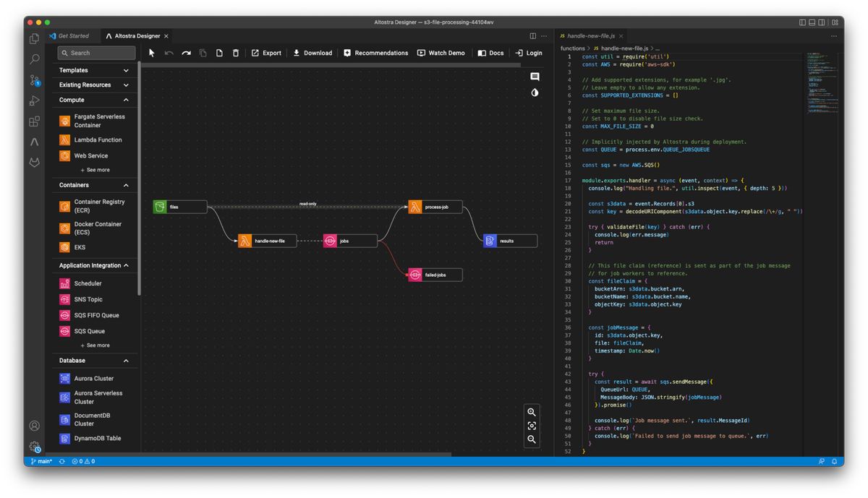Open the canvas comments icon

point(535,77)
